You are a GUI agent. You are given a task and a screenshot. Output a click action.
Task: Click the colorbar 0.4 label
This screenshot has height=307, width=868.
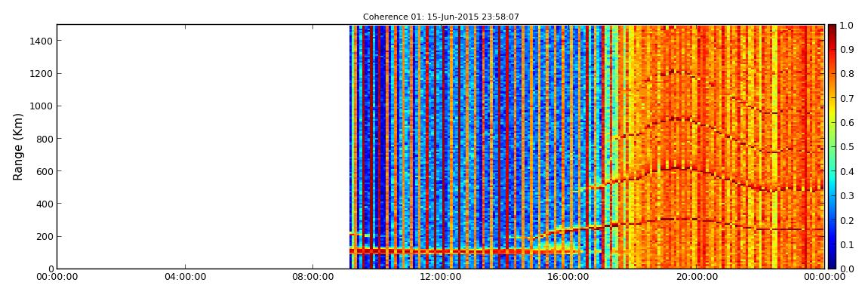click(x=847, y=171)
